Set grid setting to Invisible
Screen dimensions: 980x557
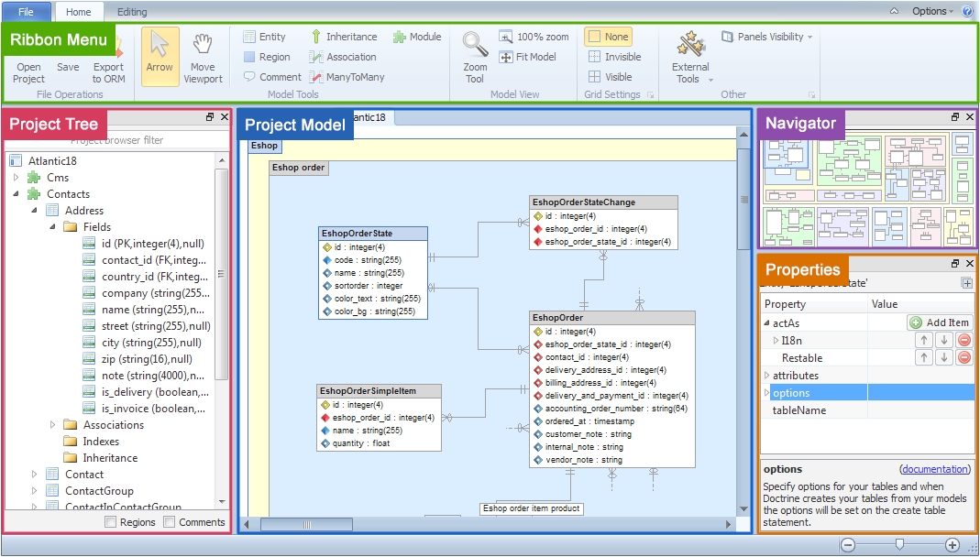tap(613, 57)
